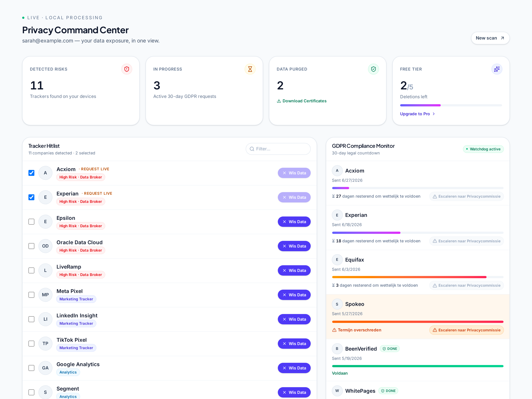This screenshot has height=399, width=532.
Task: Click the chevron next to Upgrade to Pro
Action: click(434, 114)
